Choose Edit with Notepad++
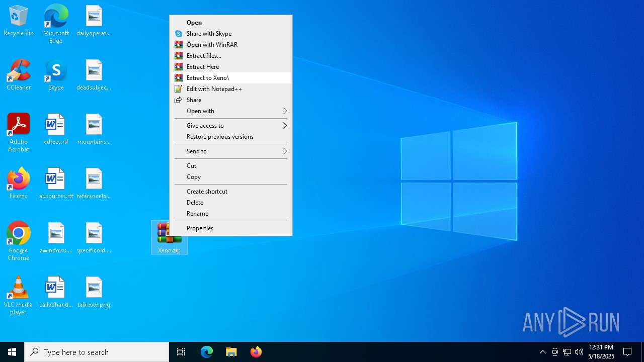Screen dimensions: 644x362 pos(231,89)
